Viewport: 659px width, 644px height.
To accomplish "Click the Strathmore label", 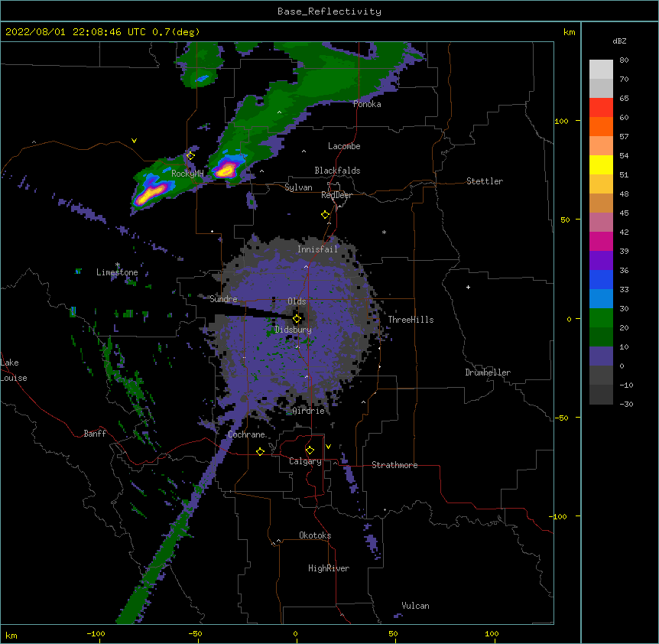I will click(394, 465).
